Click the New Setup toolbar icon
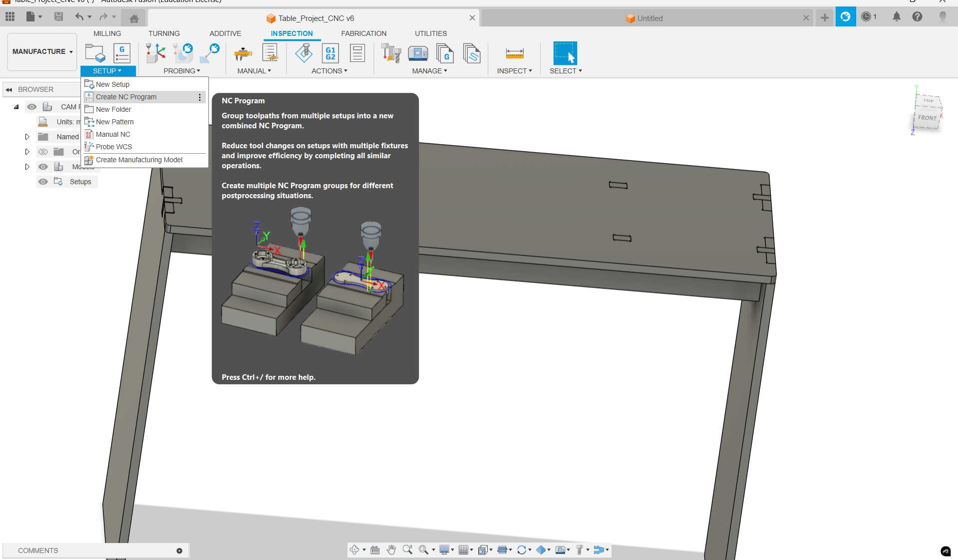The image size is (958, 560). pyautogui.click(x=95, y=53)
